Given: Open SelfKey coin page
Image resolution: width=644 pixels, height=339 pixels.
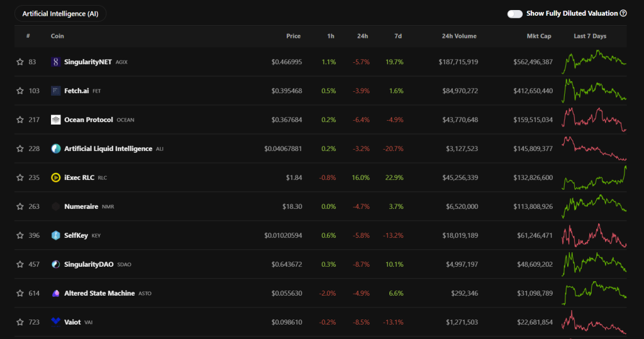Looking at the screenshot, I should [x=76, y=235].
